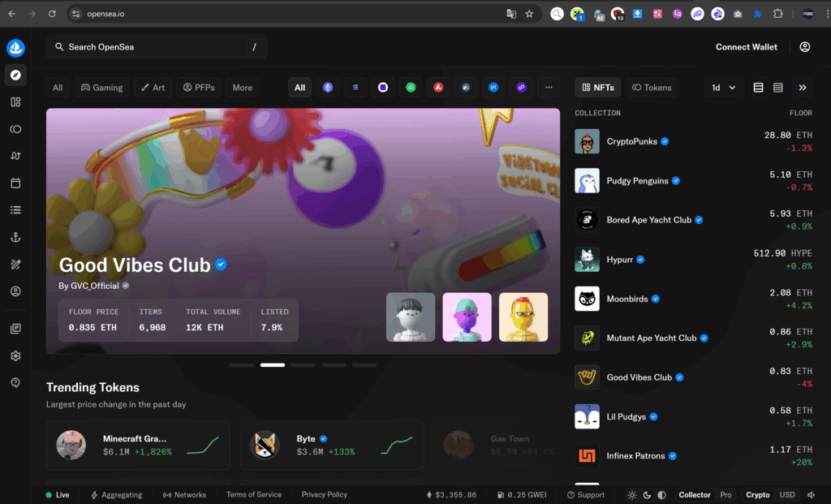The image size is (831, 504).
Task: Open the Terms of Service link
Action: pos(254,495)
